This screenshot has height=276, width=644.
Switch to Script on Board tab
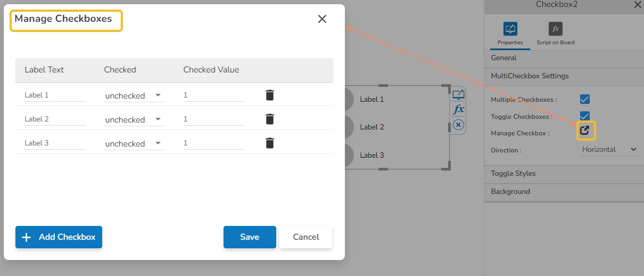click(x=556, y=34)
